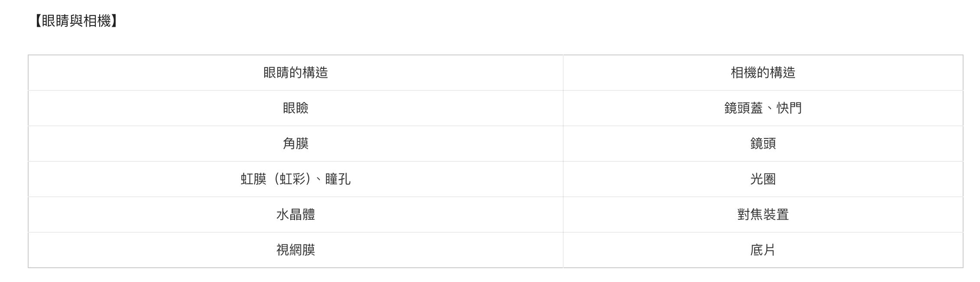
Task: Click the word 瞳孔
Action: [x=337, y=179]
